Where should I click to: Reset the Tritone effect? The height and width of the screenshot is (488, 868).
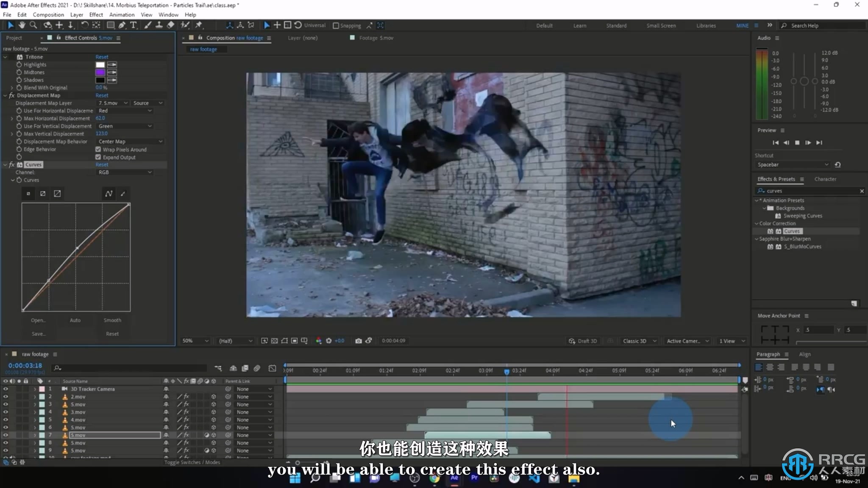[x=102, y=57]
